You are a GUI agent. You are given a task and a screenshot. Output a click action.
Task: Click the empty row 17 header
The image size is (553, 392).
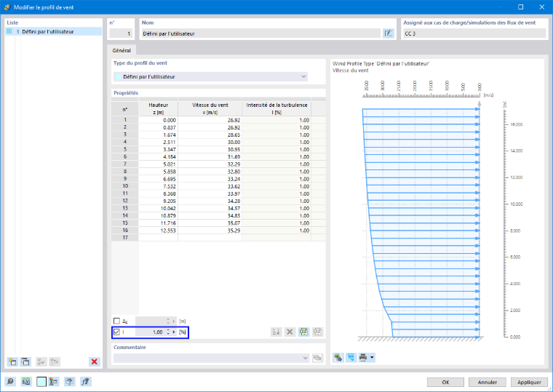point(125,238)
